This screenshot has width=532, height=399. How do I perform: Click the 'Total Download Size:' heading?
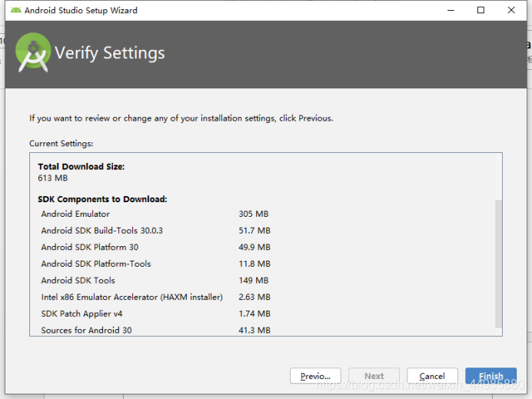pyautogui.click(x=81, y=167)
